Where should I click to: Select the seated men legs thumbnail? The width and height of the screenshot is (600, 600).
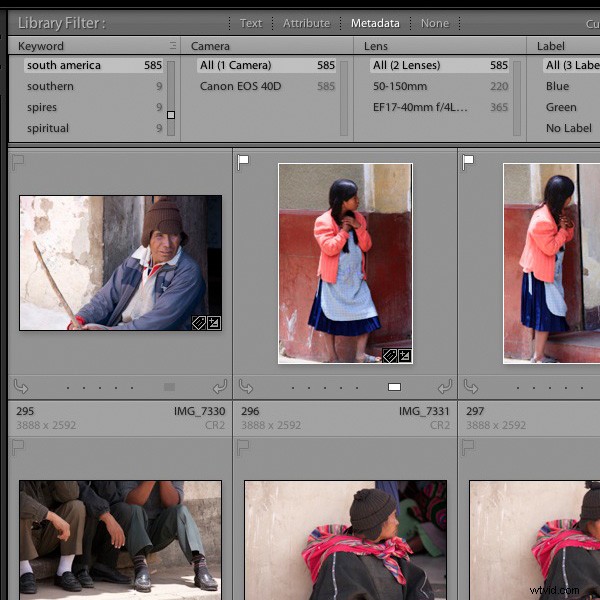point(121,540)
